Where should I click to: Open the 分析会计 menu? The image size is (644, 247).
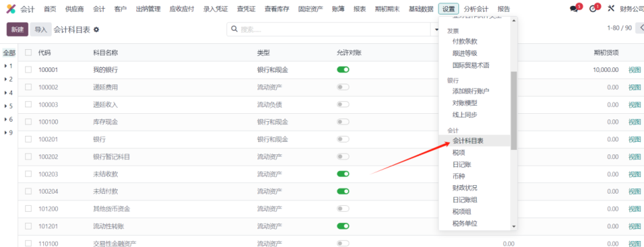click(476, 9)
